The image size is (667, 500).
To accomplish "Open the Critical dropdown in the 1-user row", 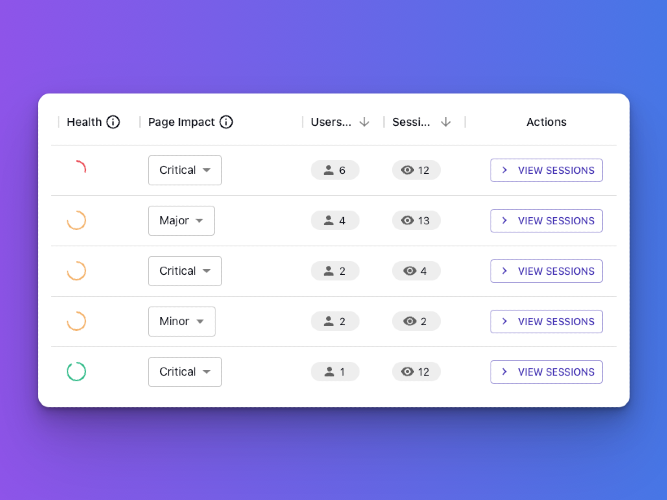I will point(185,372).
